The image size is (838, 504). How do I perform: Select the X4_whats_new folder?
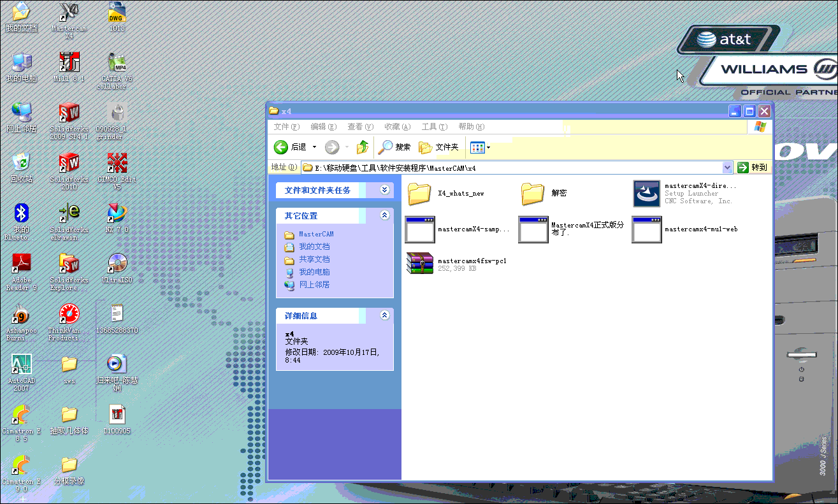pos(445,194)
